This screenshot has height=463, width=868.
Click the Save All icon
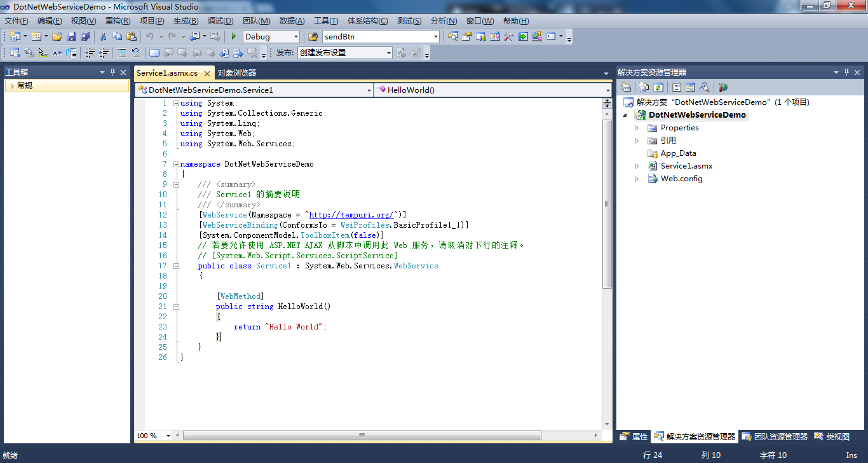tap(85, 36)
